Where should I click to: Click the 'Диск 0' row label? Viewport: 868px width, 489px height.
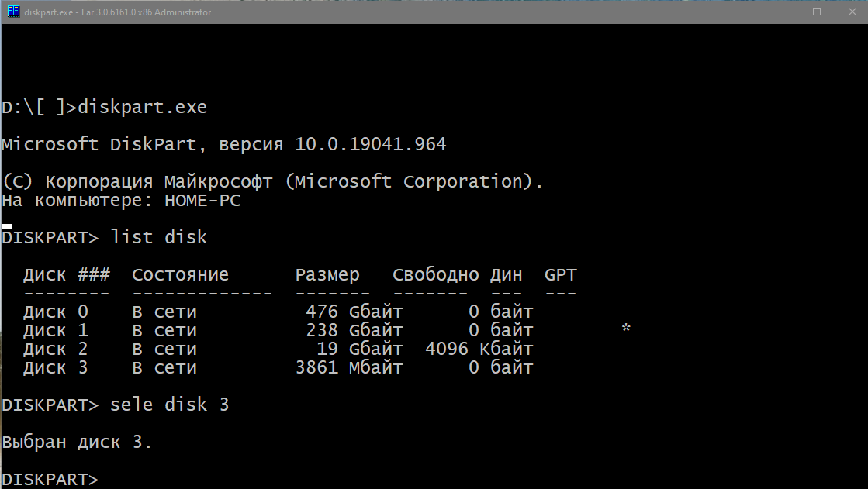point(56,312)
